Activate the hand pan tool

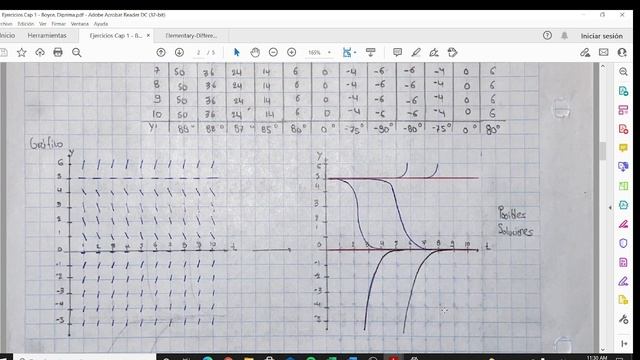[x=255, y=52]
